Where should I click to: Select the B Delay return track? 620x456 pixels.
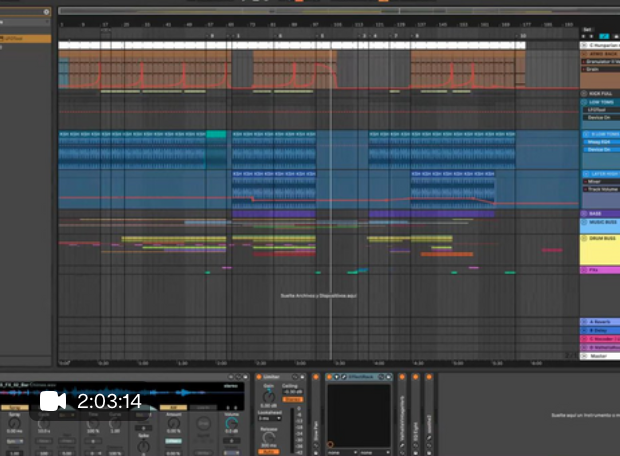(x=600, y=330)
